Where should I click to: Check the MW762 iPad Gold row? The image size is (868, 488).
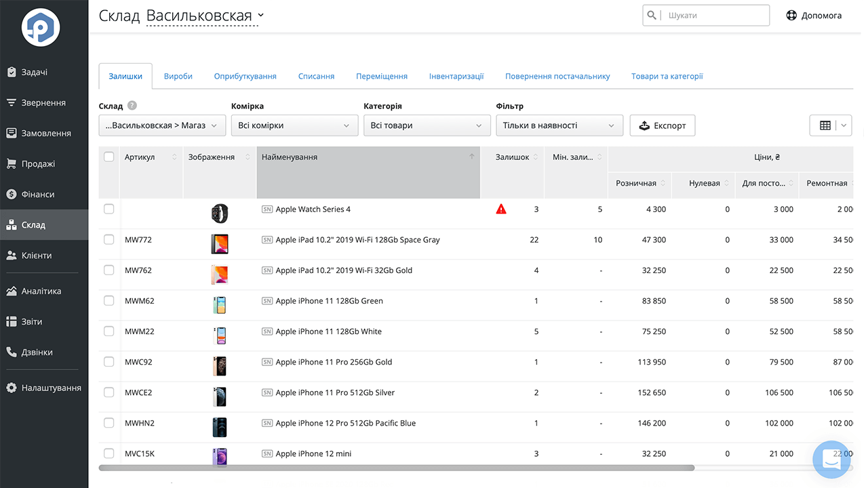(109, 270)
